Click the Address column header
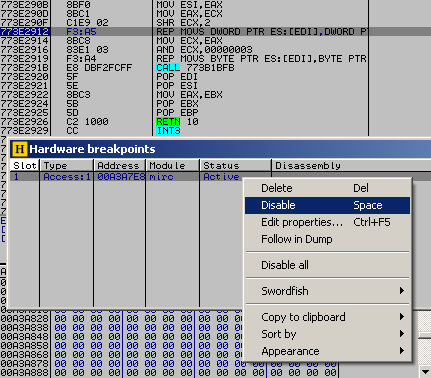This screenshot has height=378, width=431. tap(120, 166)
